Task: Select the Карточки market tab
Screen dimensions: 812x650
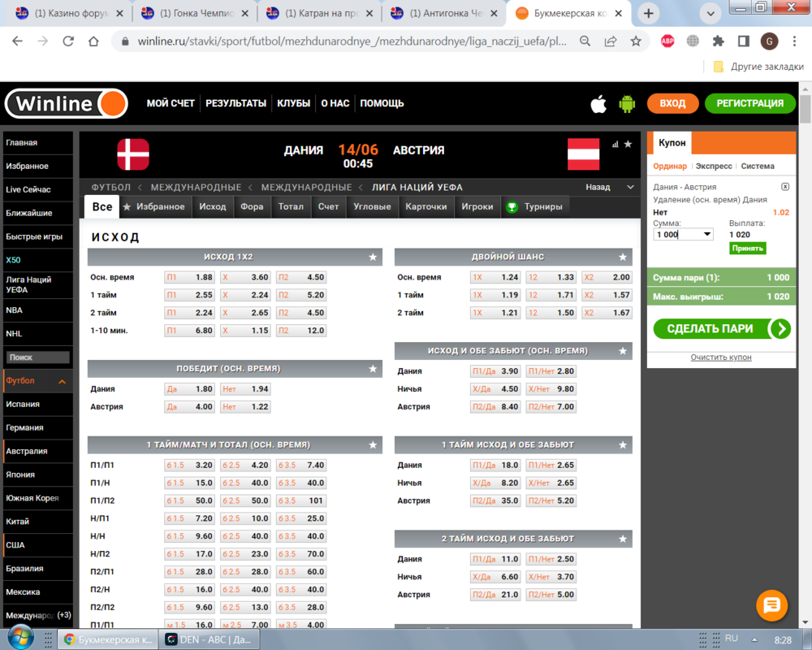Action: [x=425, y=207]
